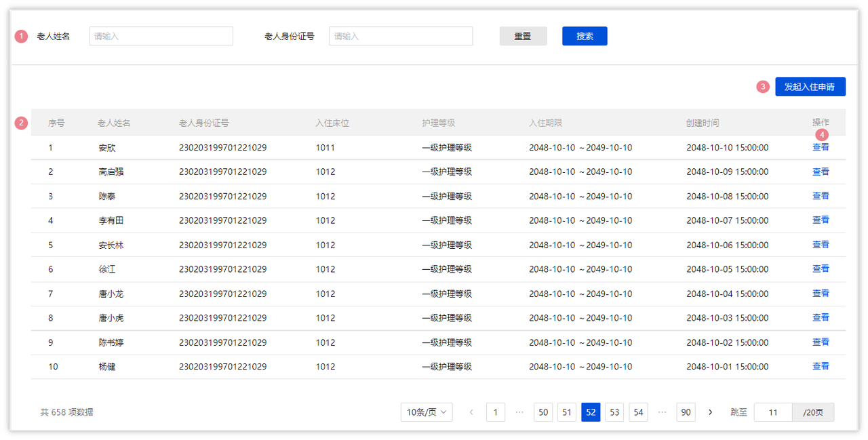The width and height of the screenshot is (868, 440).
Task: Click 查看 link for 唐小龙
Action: [x=821, y=294]
